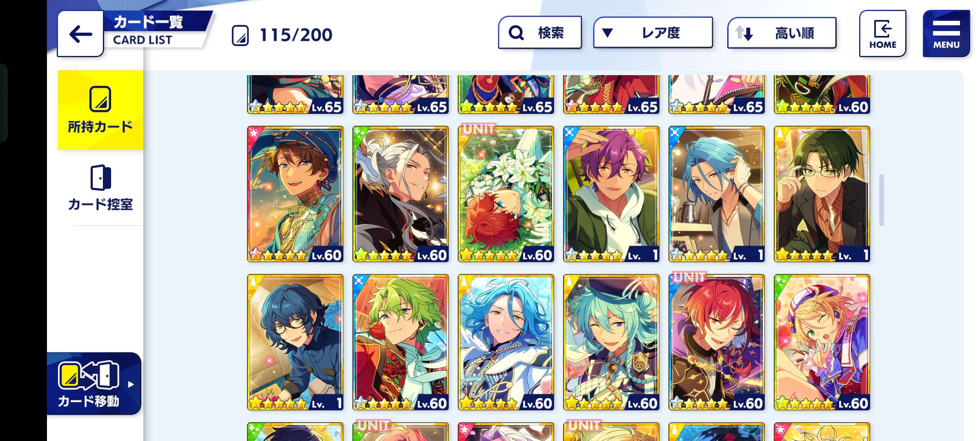Screen dimensions: 980x441
Task: Open the green-haired glasses character Lv.1 card
Action: pos(822,194)
